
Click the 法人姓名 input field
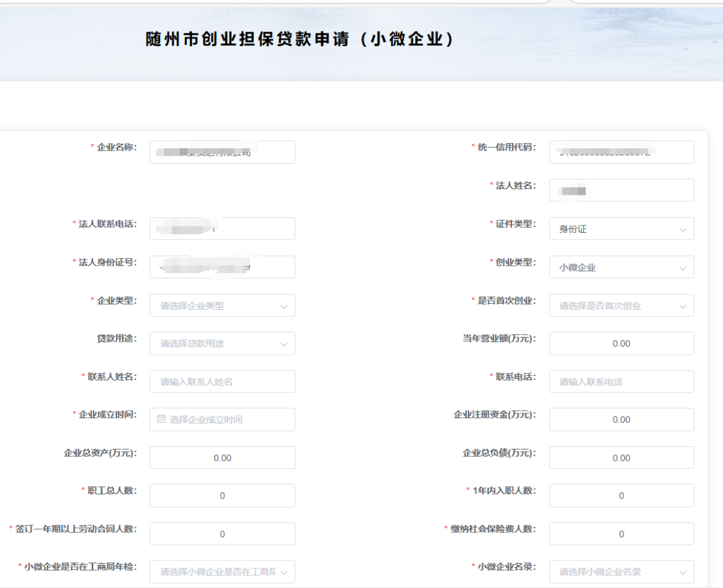coord(621,191)
